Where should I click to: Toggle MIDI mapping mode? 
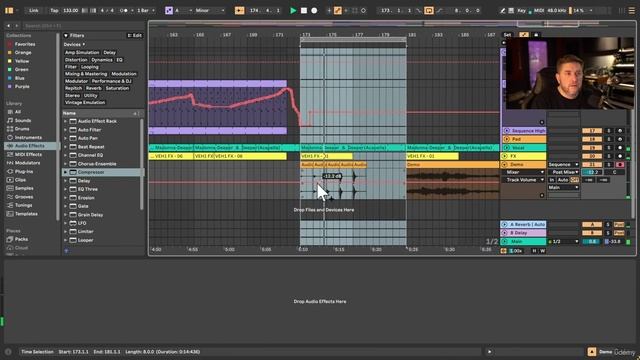[x=539, y=11]
